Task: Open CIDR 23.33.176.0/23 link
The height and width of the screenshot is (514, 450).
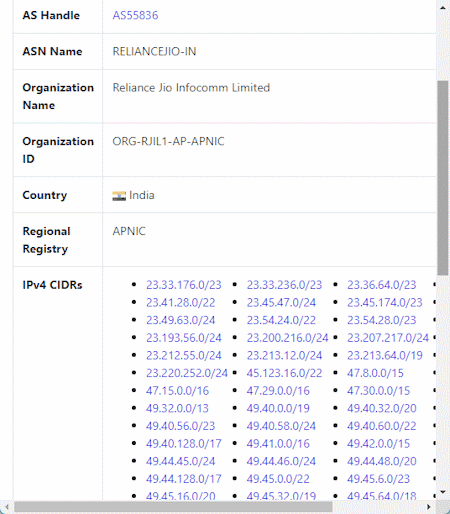Action: click(x=184, y=285)
